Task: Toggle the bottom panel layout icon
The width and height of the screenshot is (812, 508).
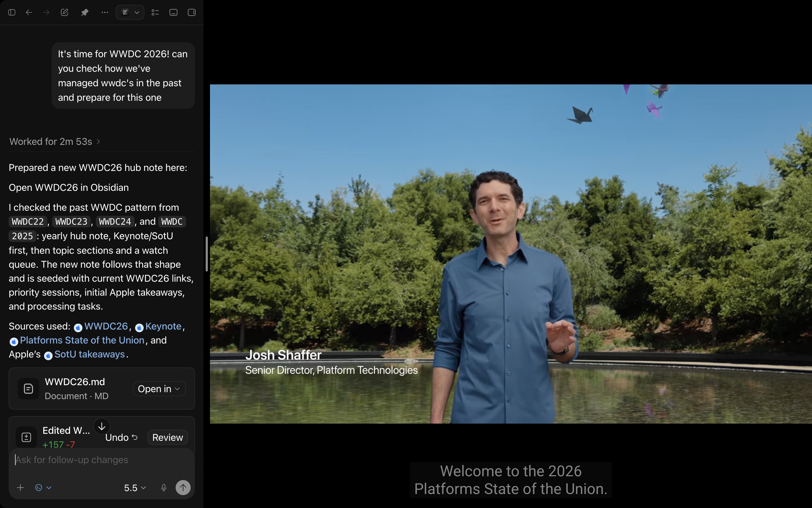Action: click(x=173, y=12)
